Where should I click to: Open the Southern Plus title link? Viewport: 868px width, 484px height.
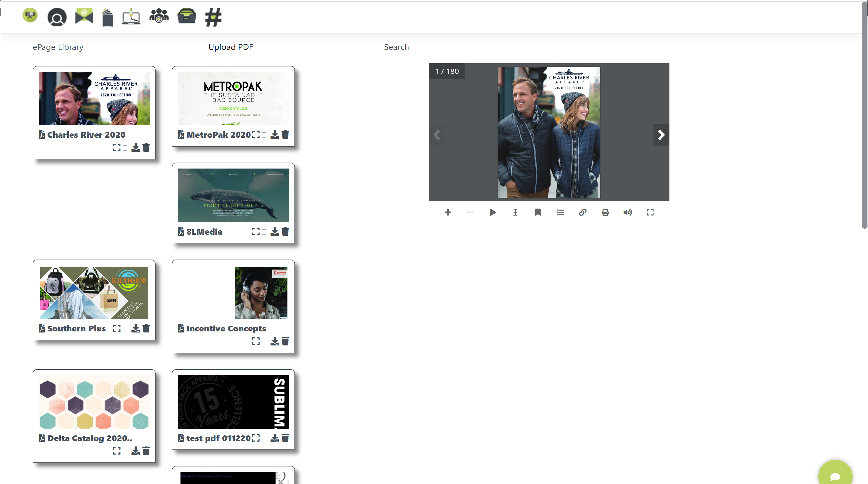pyautogui.click(x=76, y=328)
